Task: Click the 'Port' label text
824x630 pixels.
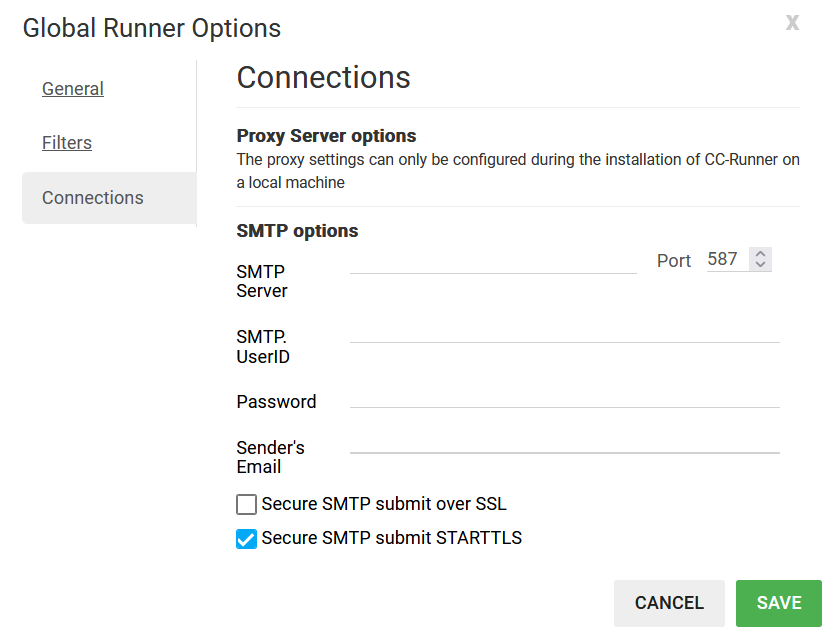Action: 674,261
